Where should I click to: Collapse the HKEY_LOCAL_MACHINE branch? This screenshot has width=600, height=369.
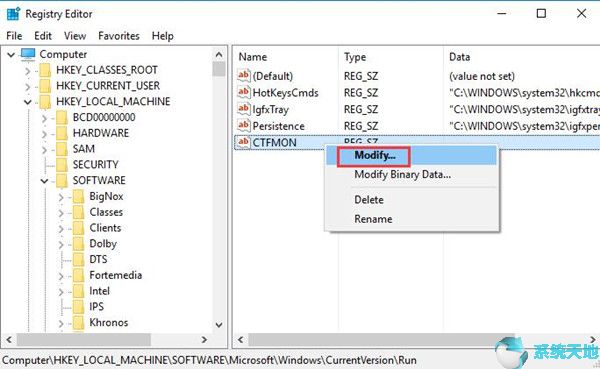pyautogui.click(x=28, y=102)
